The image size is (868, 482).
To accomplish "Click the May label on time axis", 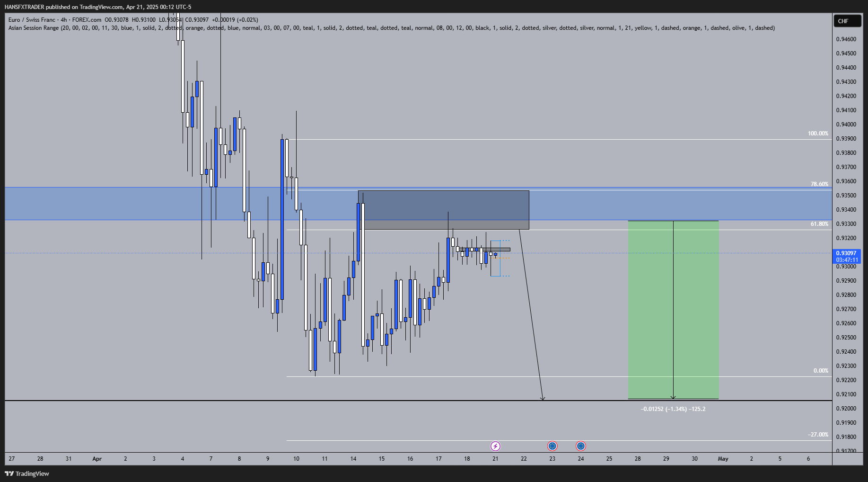I will tap(723, 459).
